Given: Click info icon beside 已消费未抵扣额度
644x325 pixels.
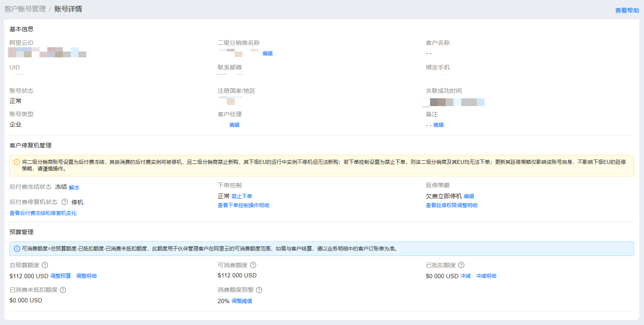Looking at the screenshot, I should pos(63,290).
